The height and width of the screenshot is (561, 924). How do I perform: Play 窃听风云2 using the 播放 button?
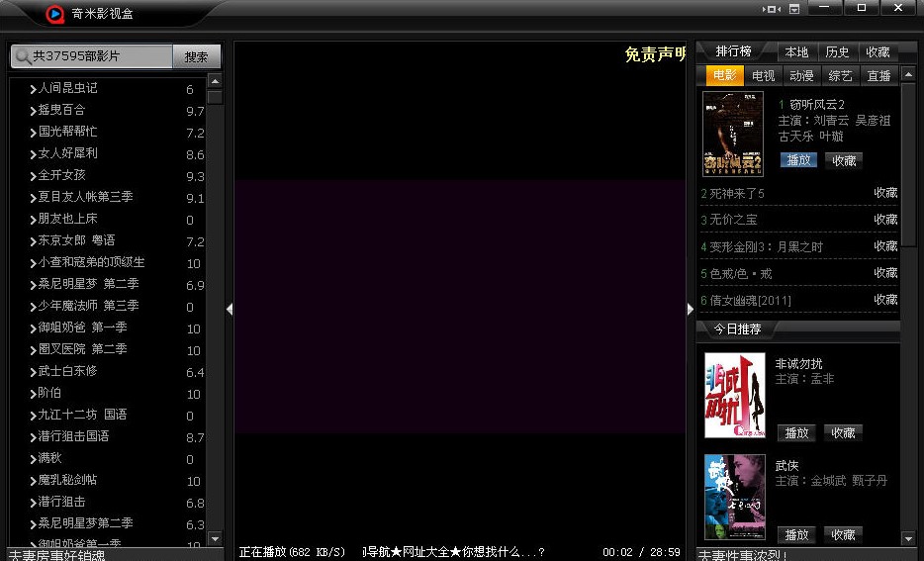[x=798, y=160]
